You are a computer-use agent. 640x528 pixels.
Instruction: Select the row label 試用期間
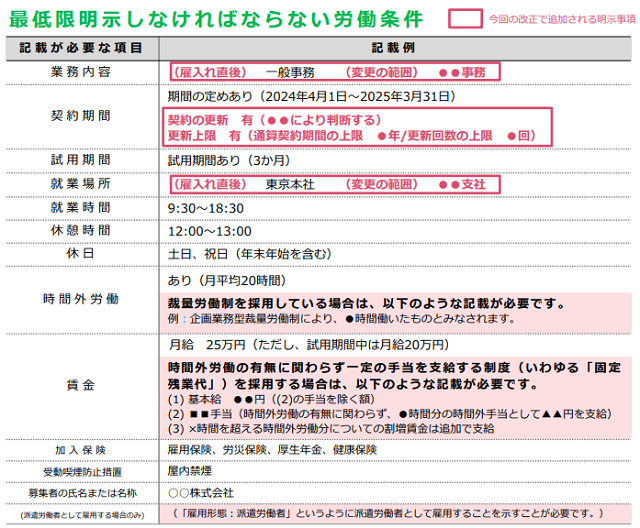(x=81, y=160)
